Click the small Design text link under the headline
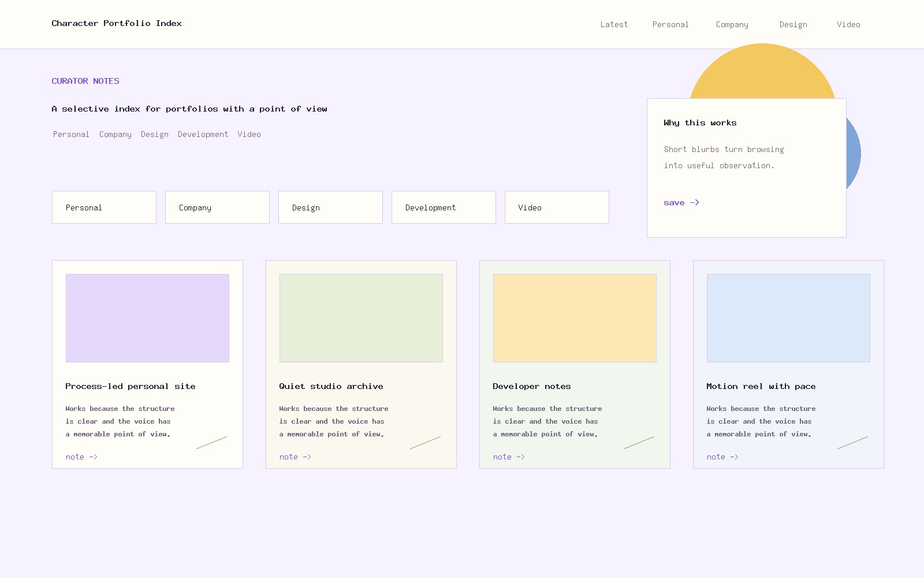This screenshot has width=924, height=578. tap(155, 134)
